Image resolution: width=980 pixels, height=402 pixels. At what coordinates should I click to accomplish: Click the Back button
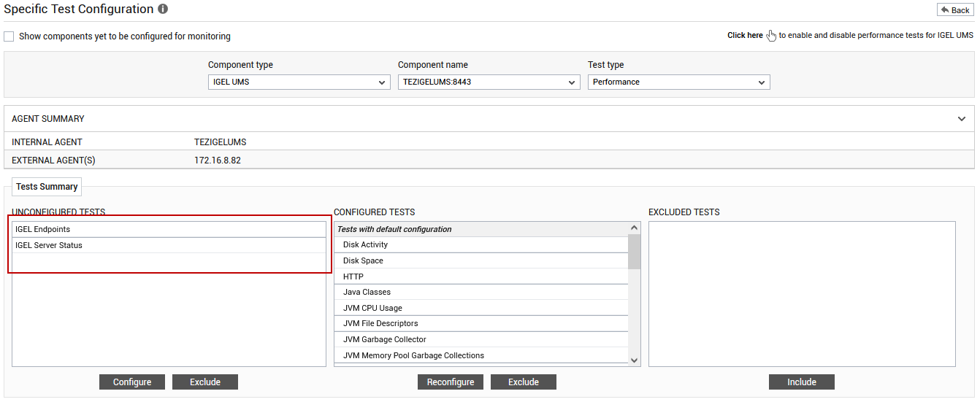pos(956,9)
